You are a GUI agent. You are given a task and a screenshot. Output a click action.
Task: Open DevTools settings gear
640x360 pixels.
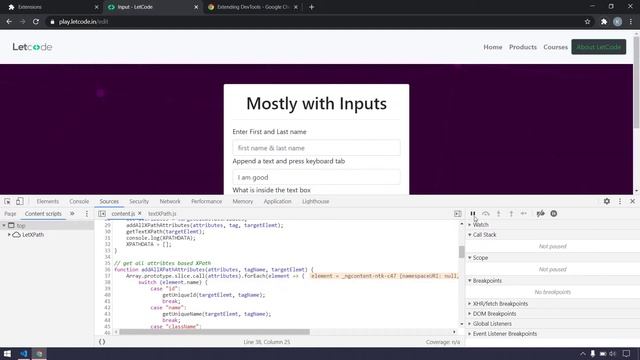607,201
